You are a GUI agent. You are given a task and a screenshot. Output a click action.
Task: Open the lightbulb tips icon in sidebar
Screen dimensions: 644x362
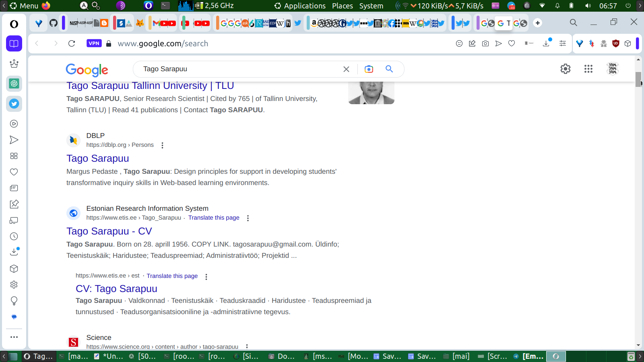coord(14,301)
